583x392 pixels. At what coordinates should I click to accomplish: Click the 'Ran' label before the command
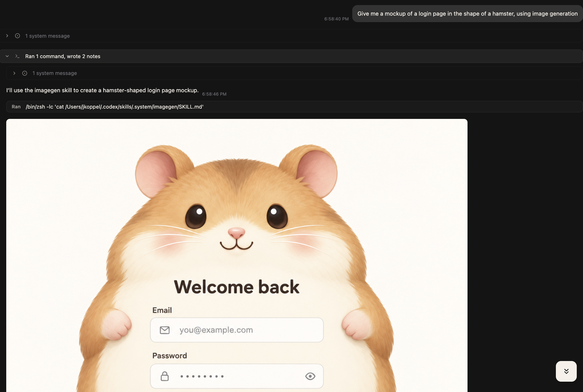click(x=16, y=107)
